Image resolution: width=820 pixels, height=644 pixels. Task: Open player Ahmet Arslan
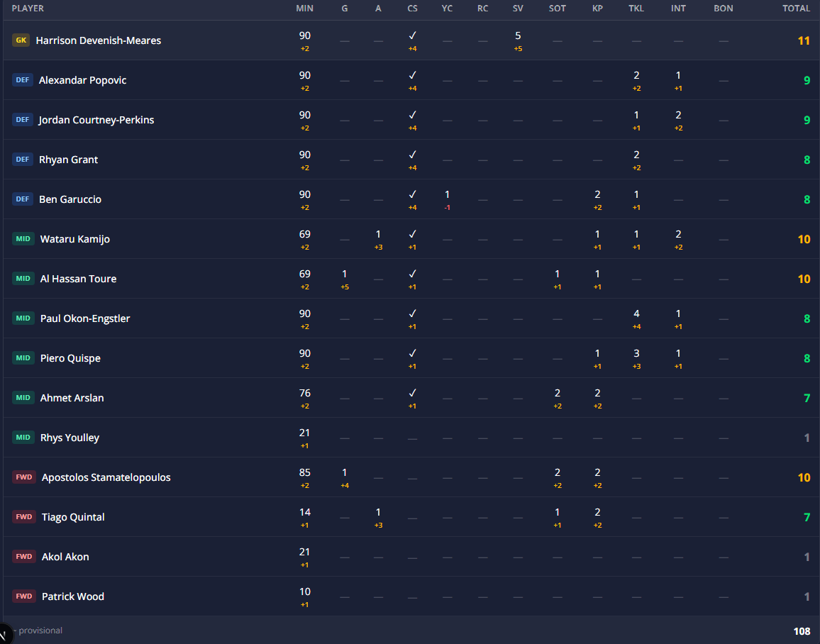pos(72,398)
